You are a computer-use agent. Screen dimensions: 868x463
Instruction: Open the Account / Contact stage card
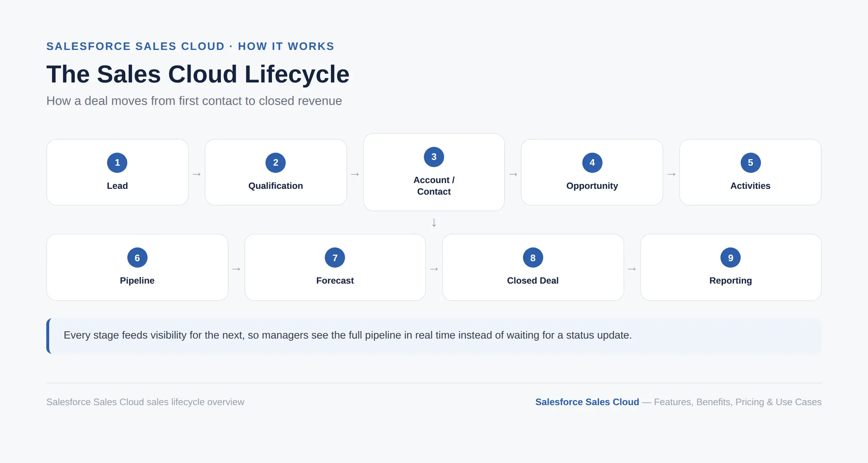click(434, 172)
